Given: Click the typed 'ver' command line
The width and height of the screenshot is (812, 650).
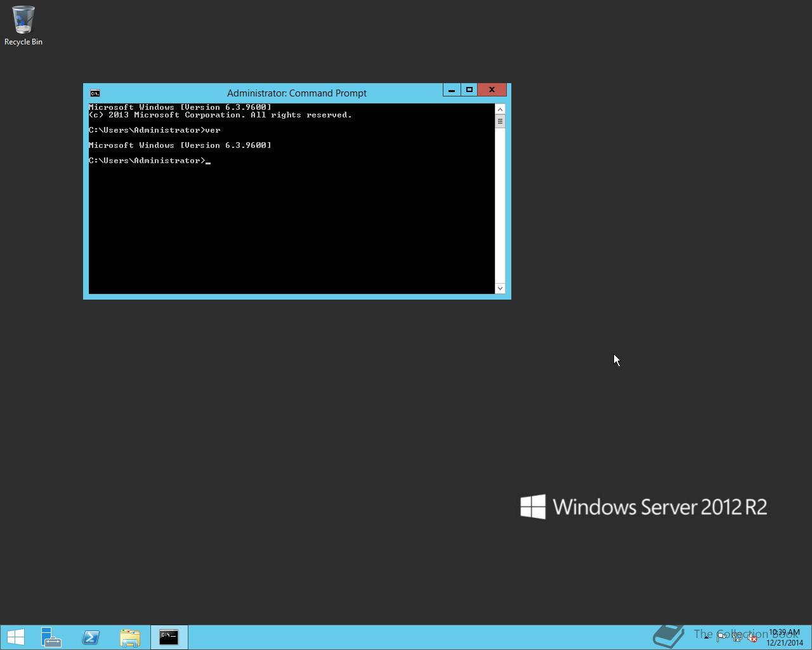Looking at the screenshot, I should pos(155,130).
